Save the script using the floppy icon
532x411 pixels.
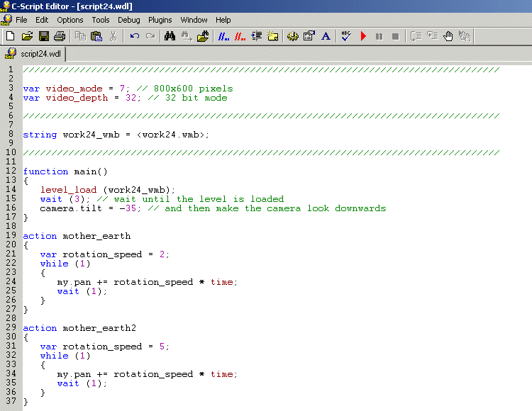(43, 36)
